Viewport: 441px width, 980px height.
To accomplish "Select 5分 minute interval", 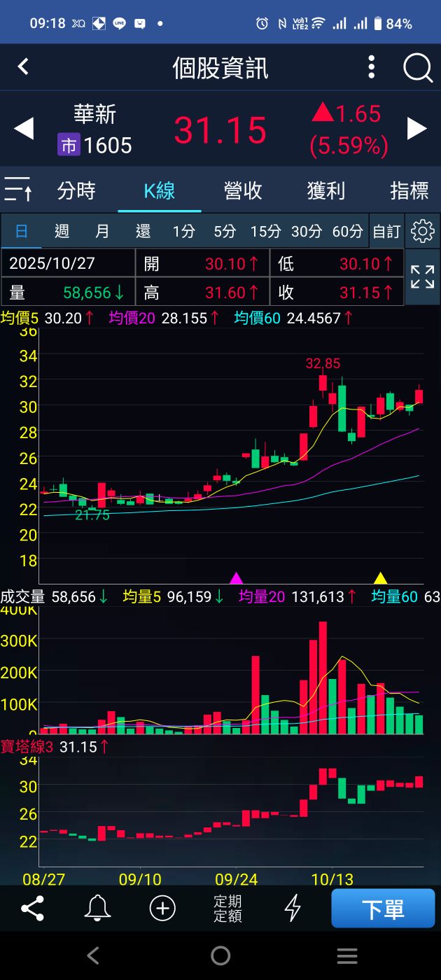I will click(x=225, y=231).
